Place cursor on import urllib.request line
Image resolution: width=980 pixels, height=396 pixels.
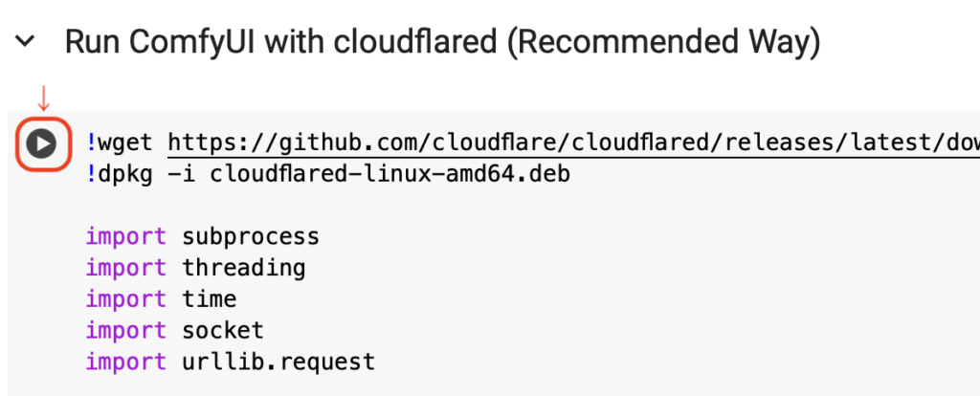click(230, 362)
